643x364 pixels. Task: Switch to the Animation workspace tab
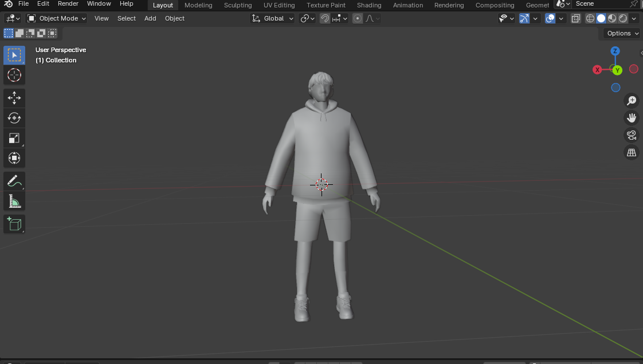(408, 5)
